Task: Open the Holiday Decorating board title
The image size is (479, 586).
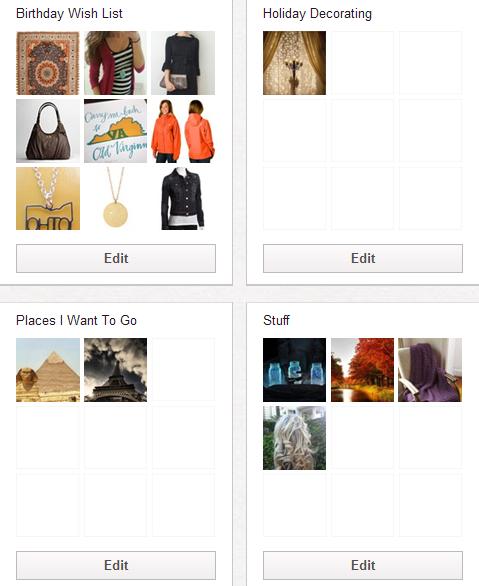Action: (x=317, y=13)
